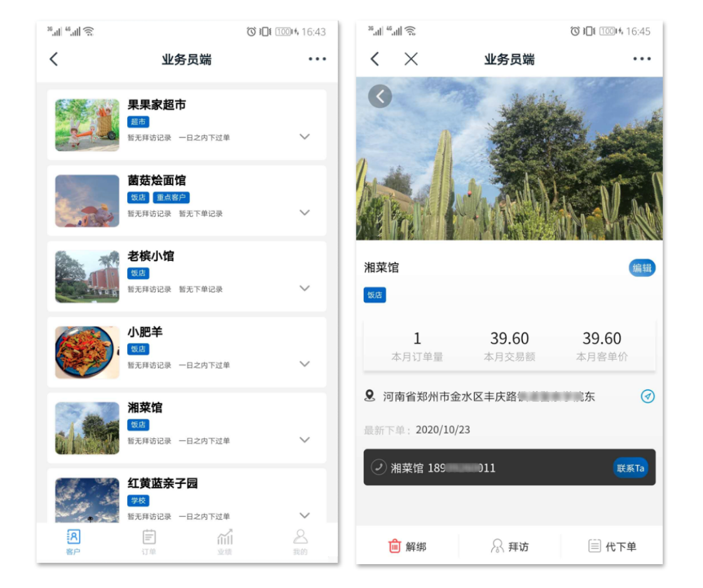Tap the latest order date 2020/10/23
The image size is (703, 588).
point(443,430)
